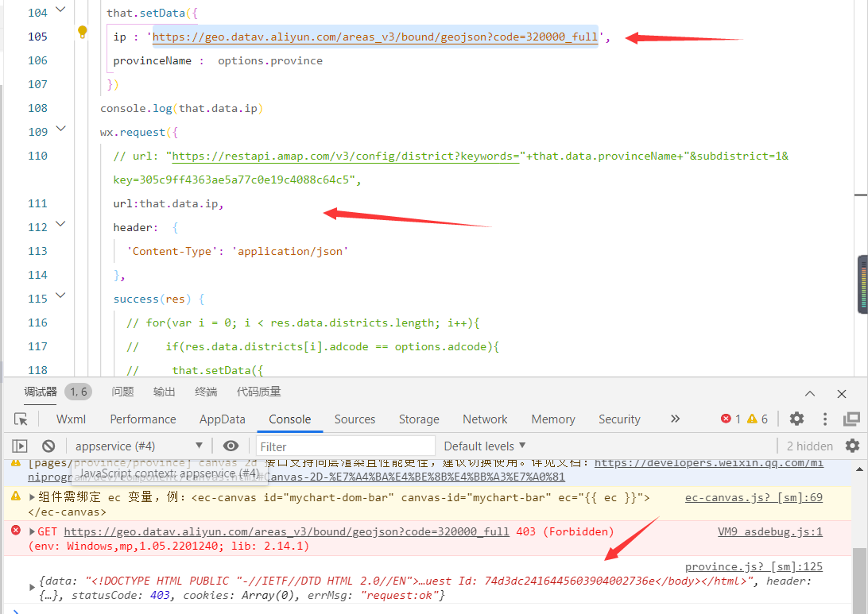This screenshot has height=614, width=868.
Task: Switch to the Sources tab
Action: pos(355,419)
